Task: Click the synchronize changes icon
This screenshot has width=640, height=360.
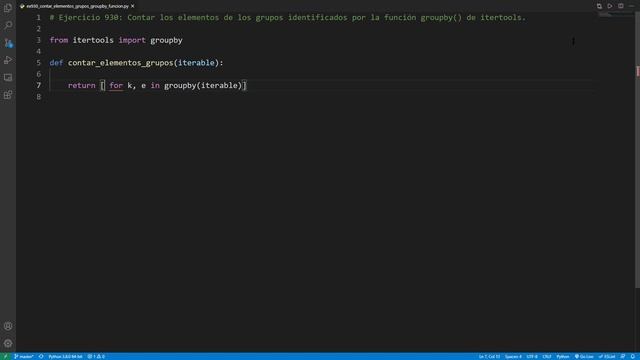Action: click(x=41, y=356)
